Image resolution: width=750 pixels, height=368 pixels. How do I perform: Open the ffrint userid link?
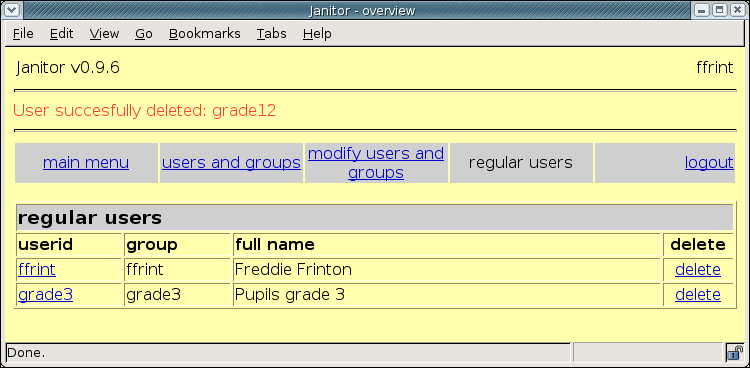[37, 270]
